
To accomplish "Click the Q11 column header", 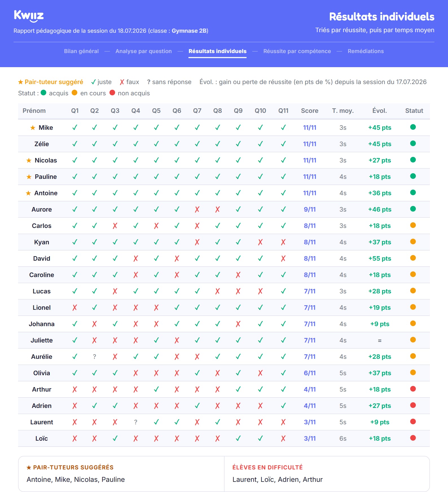I will [x=283, y=111].
